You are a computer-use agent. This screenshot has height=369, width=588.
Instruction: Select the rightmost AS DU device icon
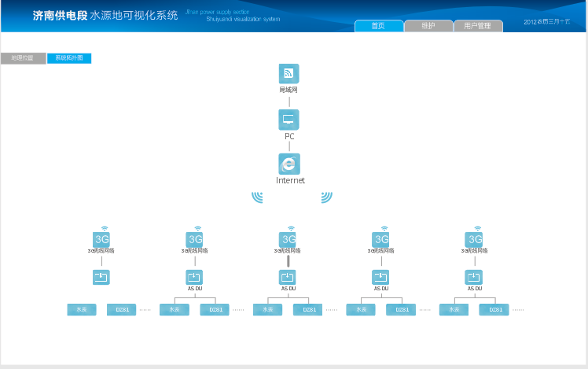coord(474,277)
